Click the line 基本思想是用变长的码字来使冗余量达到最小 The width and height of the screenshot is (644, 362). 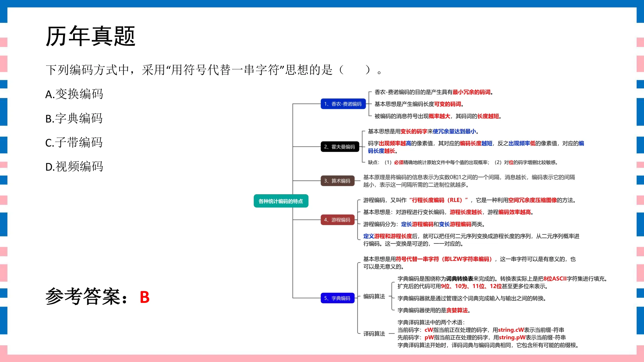423,132
